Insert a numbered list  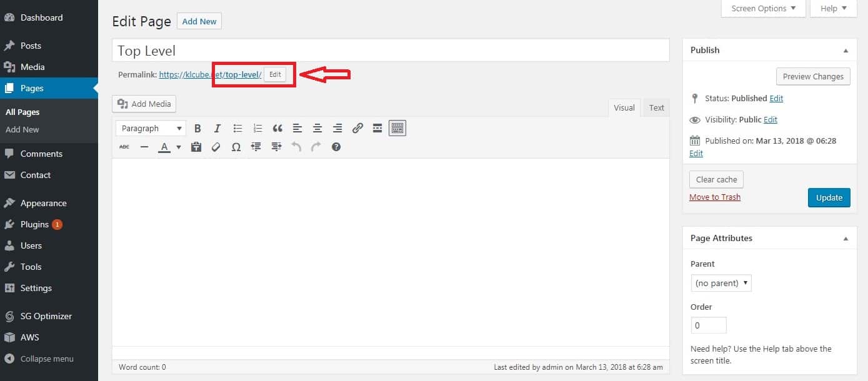[257, 128]
